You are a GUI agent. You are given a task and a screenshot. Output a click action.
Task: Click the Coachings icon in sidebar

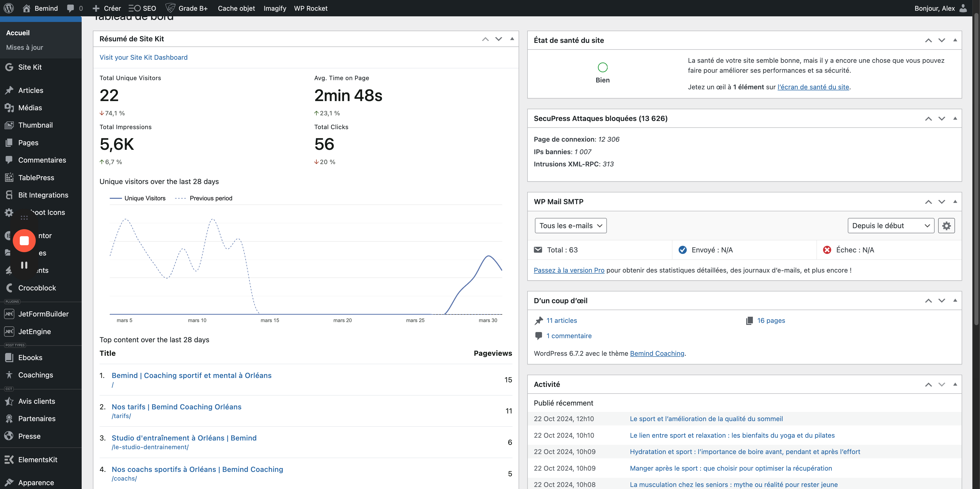[9, 375]
